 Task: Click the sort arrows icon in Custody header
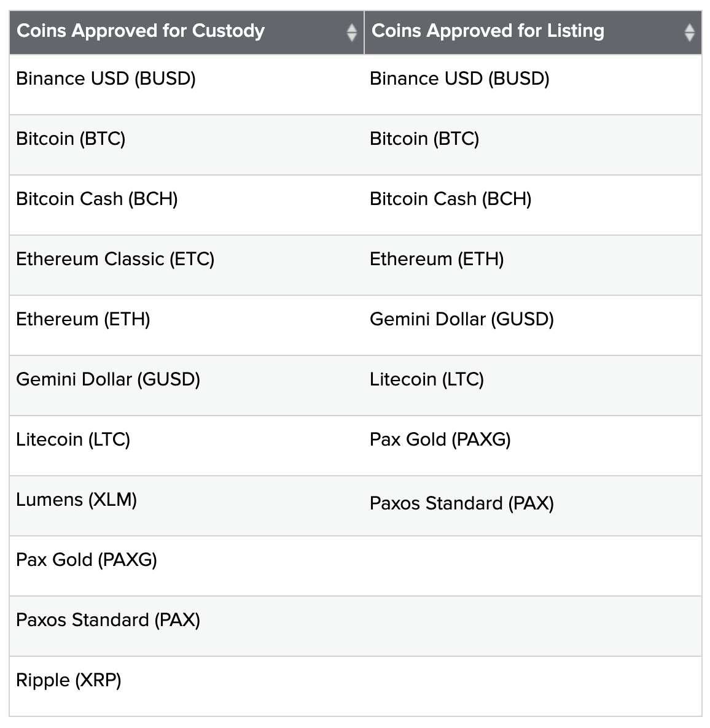tap(352, 32)
